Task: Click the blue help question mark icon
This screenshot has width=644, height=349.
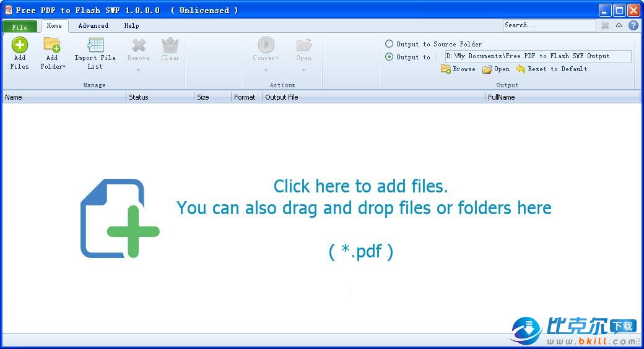Action: [x=633, y=25]
